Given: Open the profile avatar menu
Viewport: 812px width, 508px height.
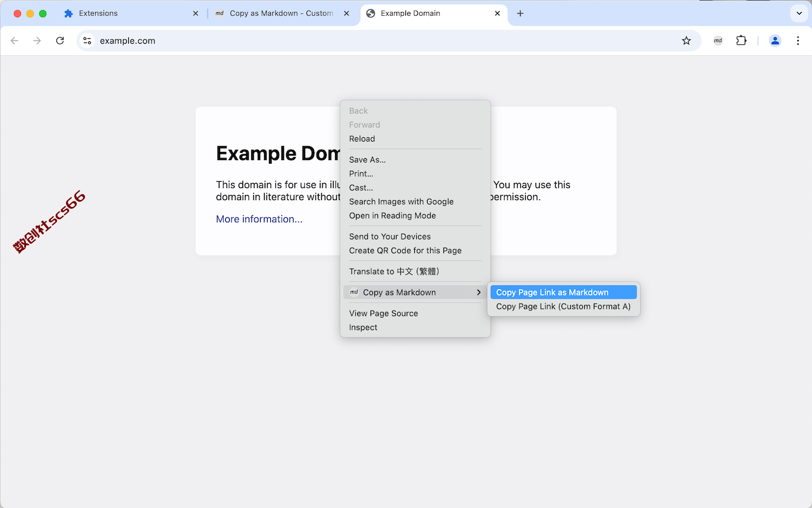Looking at the screenshot, I should (775, 41).
